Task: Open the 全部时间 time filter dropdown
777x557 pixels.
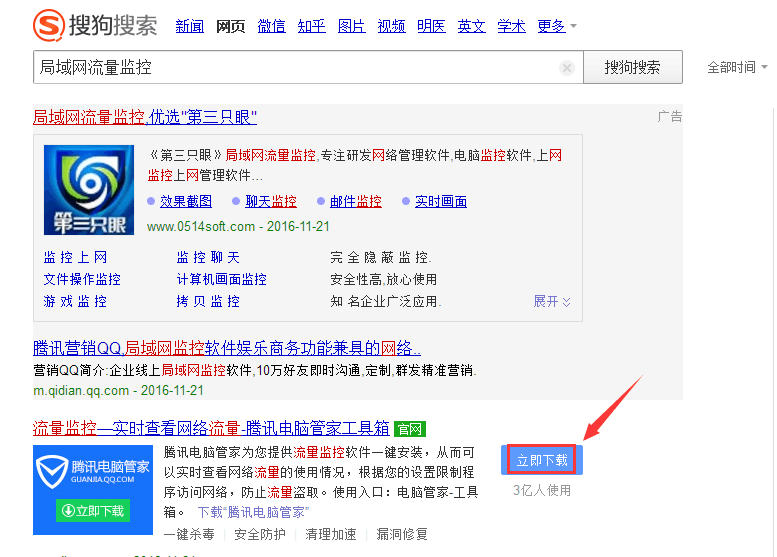Action: coord(737,67)
